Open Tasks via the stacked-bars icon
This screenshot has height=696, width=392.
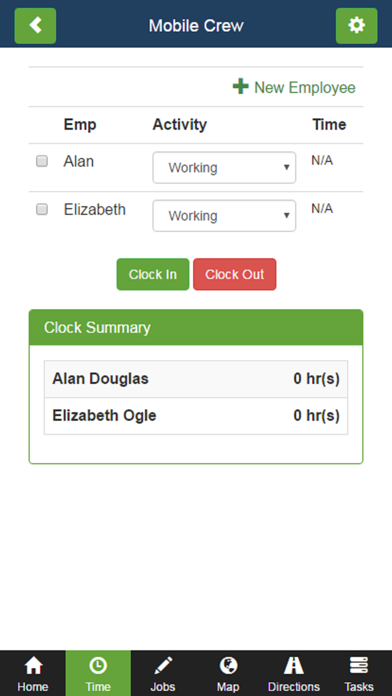359,666
